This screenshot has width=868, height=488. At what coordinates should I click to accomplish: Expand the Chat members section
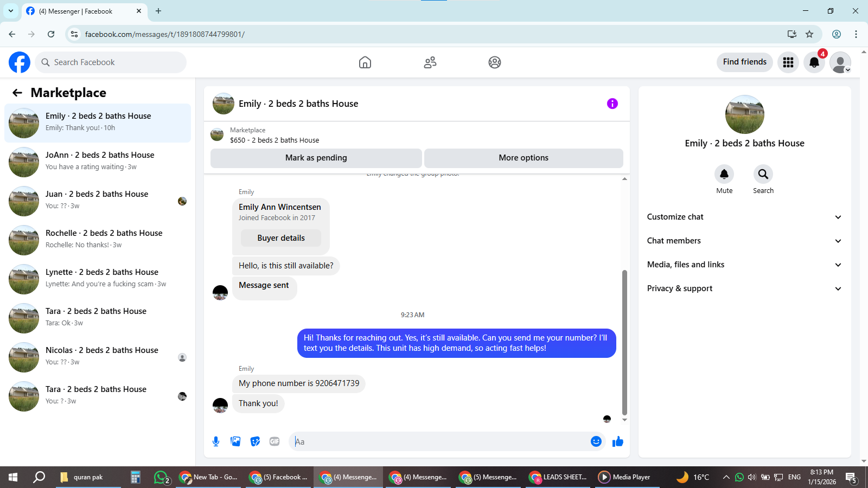tap(744, 241)
